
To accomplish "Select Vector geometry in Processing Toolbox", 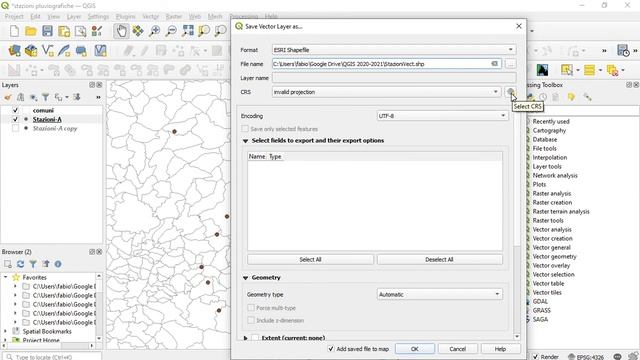I will [x=554, y=256].
